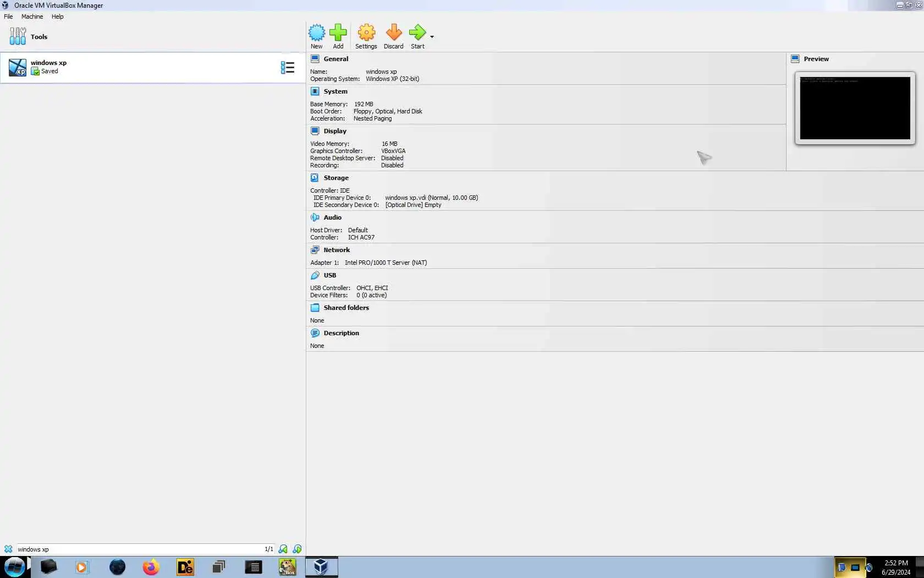Click the System section icon
924x578 pixels.
pos(315,91)
